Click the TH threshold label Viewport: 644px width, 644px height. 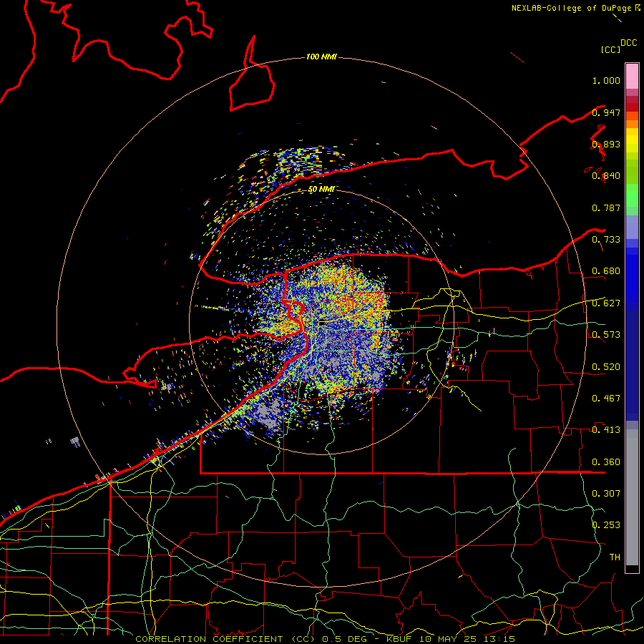click(x=615, y=557)
